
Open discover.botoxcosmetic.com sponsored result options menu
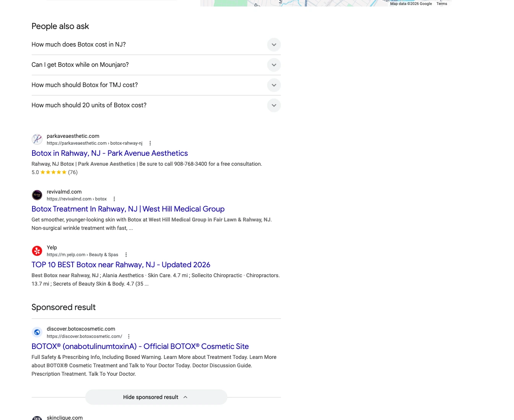click(x=129, y=336)
